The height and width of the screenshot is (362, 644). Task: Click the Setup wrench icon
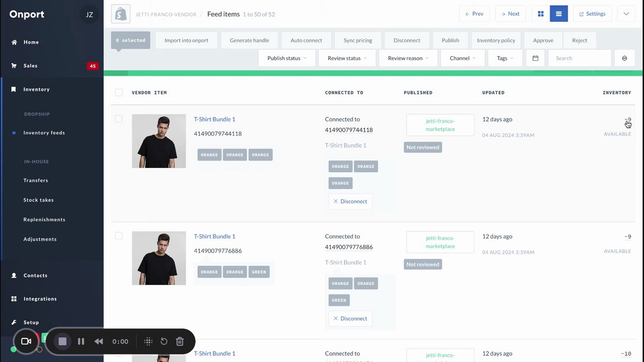(x=14, y=322)
